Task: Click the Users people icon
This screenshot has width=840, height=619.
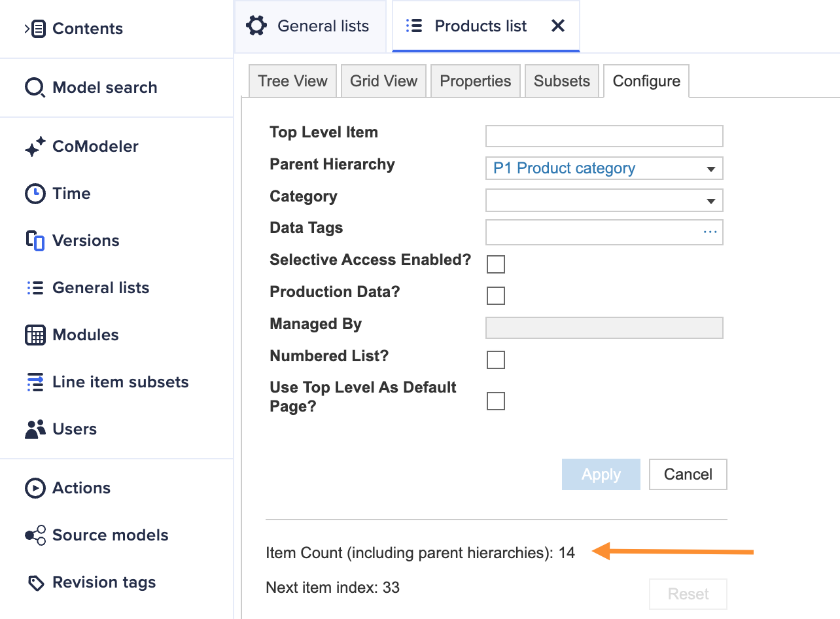Action: [x=35, y=429]
